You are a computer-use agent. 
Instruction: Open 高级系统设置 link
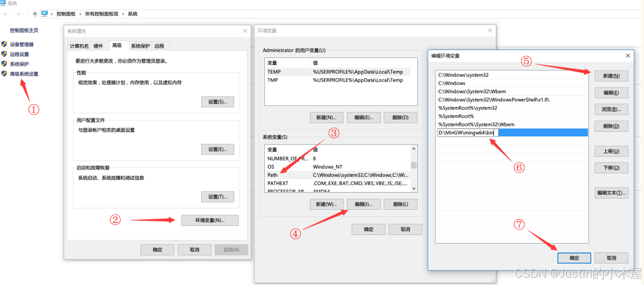point(24,74)
